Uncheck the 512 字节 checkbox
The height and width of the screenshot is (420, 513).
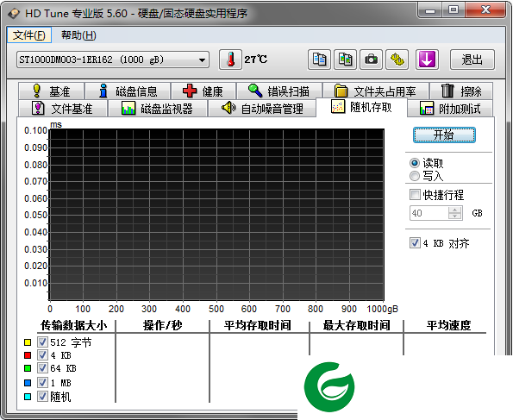(42, 342)
